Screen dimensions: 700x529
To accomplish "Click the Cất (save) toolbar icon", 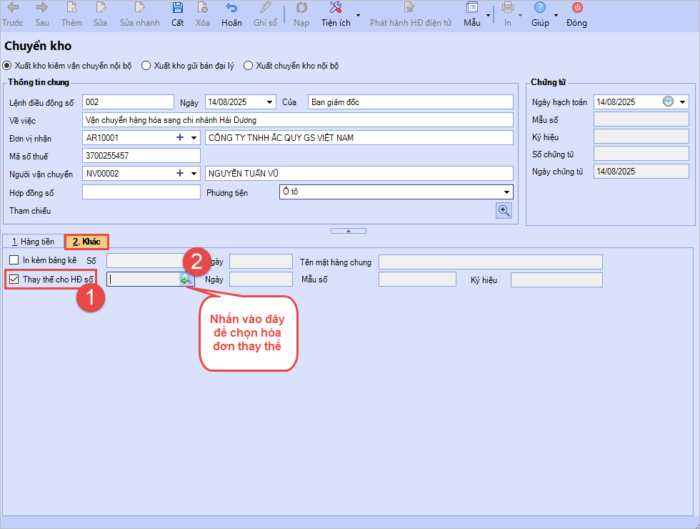I will coord(177,9).
